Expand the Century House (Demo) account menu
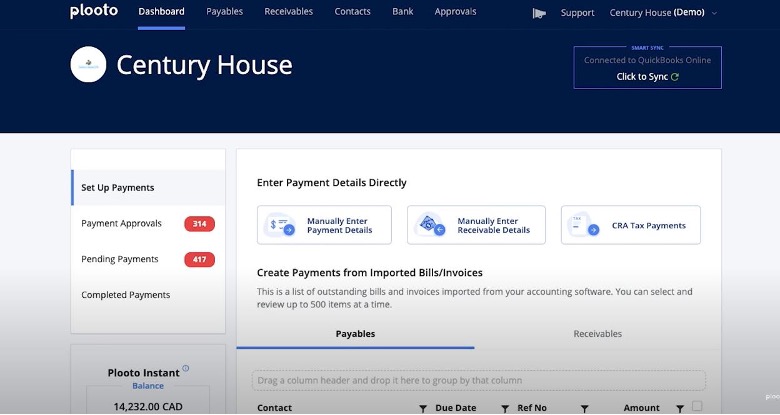The width and height of the screenshot is (780, 415). (663, 13)
